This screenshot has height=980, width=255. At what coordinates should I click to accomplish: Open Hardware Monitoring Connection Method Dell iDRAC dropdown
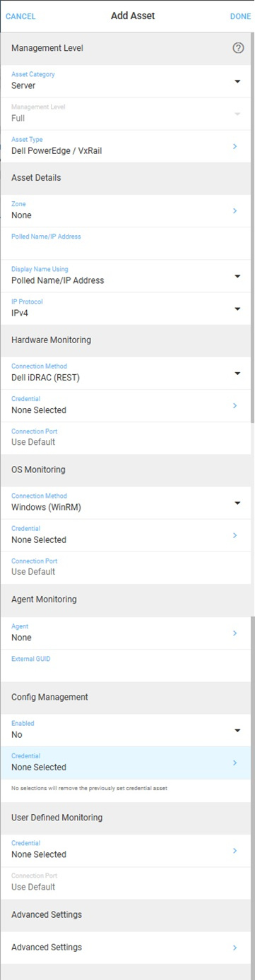[125, 374]
